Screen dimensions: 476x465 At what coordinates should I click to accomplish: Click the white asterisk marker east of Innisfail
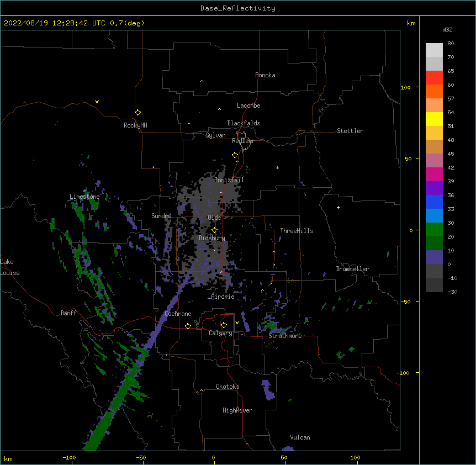point(277,167)
